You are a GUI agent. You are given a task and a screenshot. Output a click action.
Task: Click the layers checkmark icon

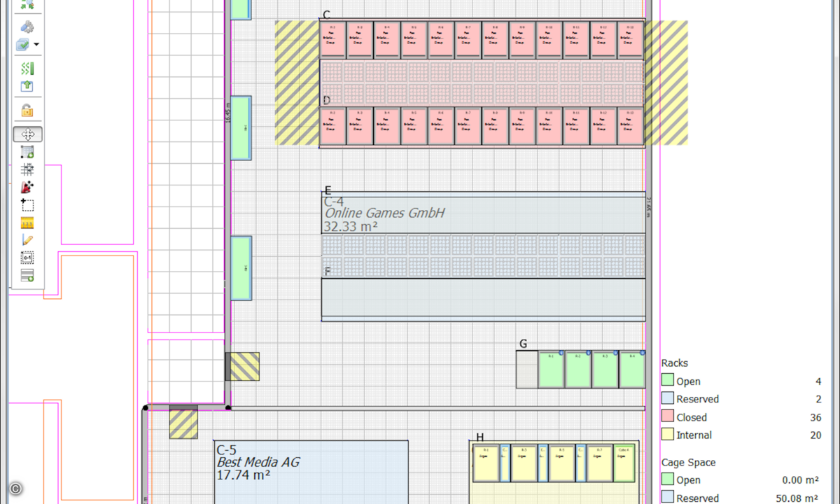(x=24, y=45)
